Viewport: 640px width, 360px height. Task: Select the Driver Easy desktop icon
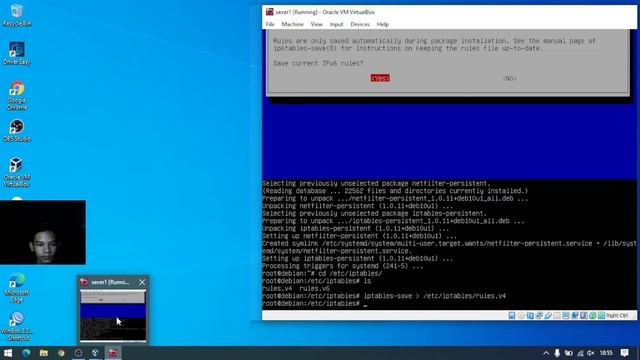pos(17,53)
